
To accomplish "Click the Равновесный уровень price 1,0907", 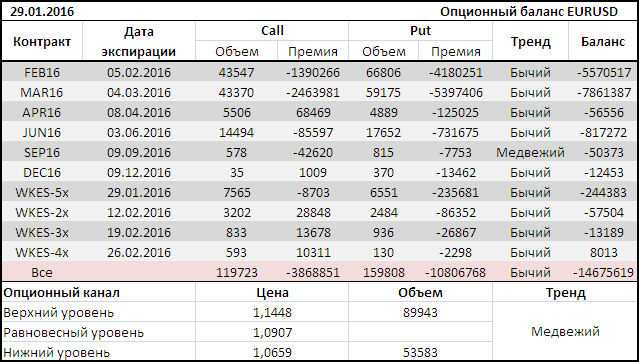I will coord(272,333).
